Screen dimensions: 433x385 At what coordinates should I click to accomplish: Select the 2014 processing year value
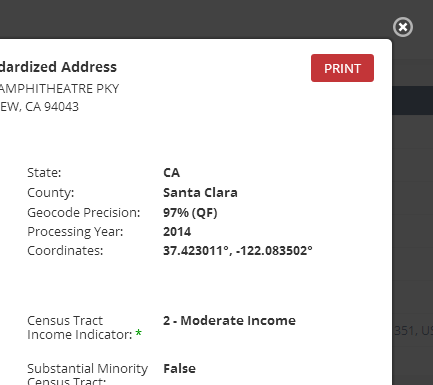click(x=177, y=232)
